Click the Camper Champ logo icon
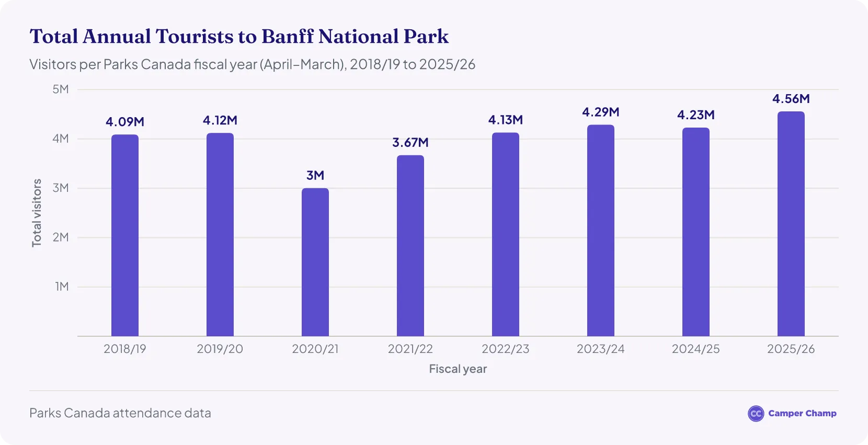Image resolution: width=868 pixels, height=445 pixels. point(756,414)
